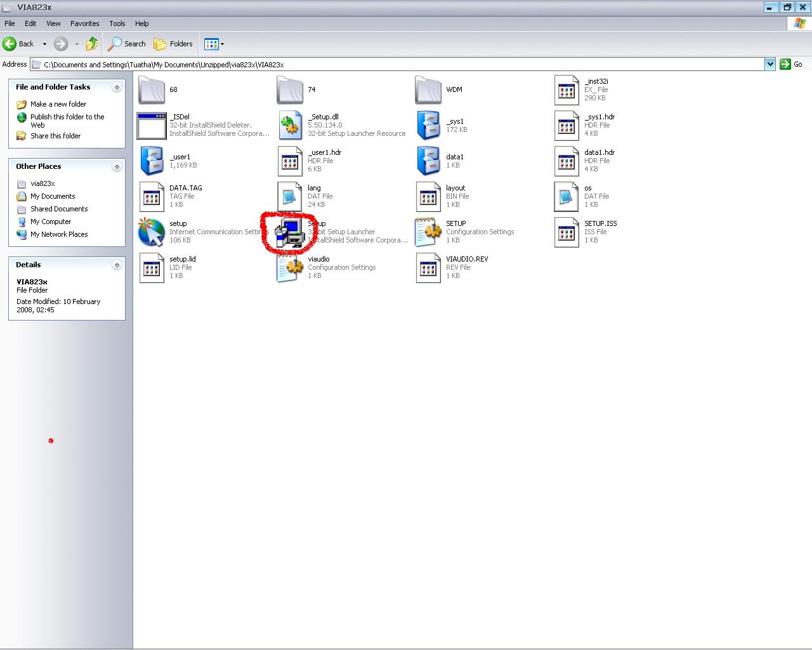Select the SETUP.ISS file icon
Screen dimensions: 812x650
coord(566,232)
